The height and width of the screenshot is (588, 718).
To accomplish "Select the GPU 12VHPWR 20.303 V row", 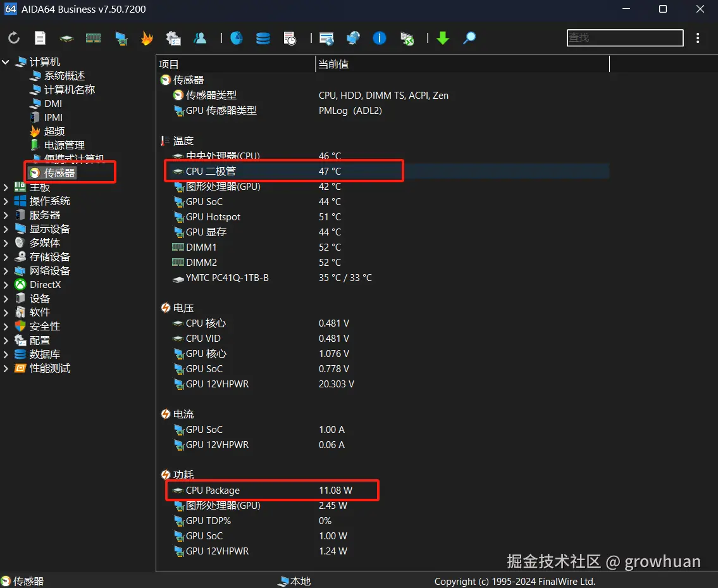I will pos(383,384).
